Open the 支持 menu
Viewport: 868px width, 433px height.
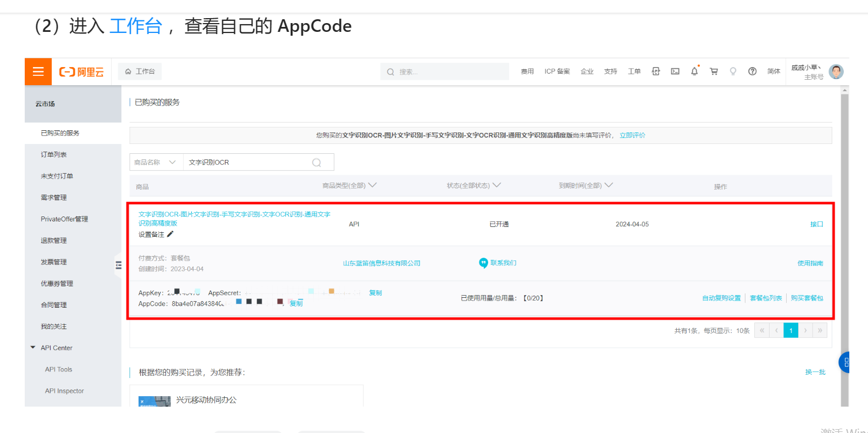[x=610, y=71]
